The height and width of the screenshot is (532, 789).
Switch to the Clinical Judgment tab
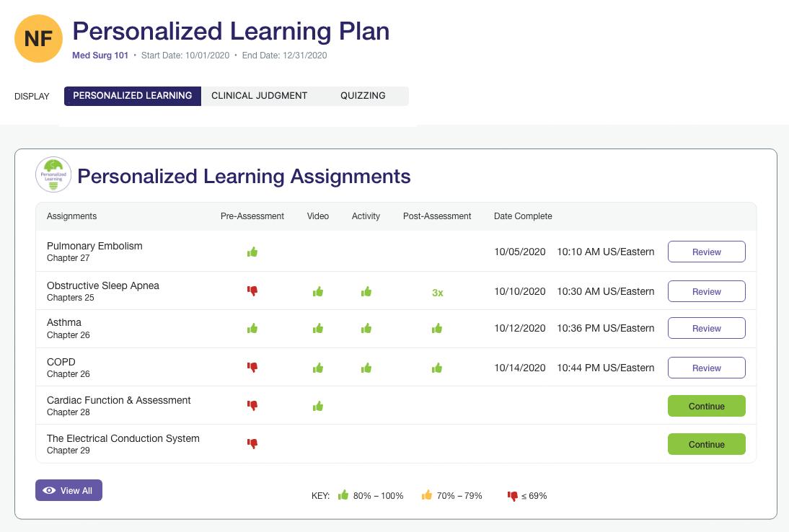point(260,96)
